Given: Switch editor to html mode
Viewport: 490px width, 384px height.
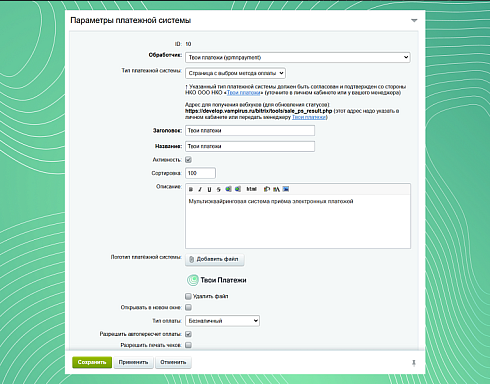Looking at the screenshot, I should click(x=251, y=189).
